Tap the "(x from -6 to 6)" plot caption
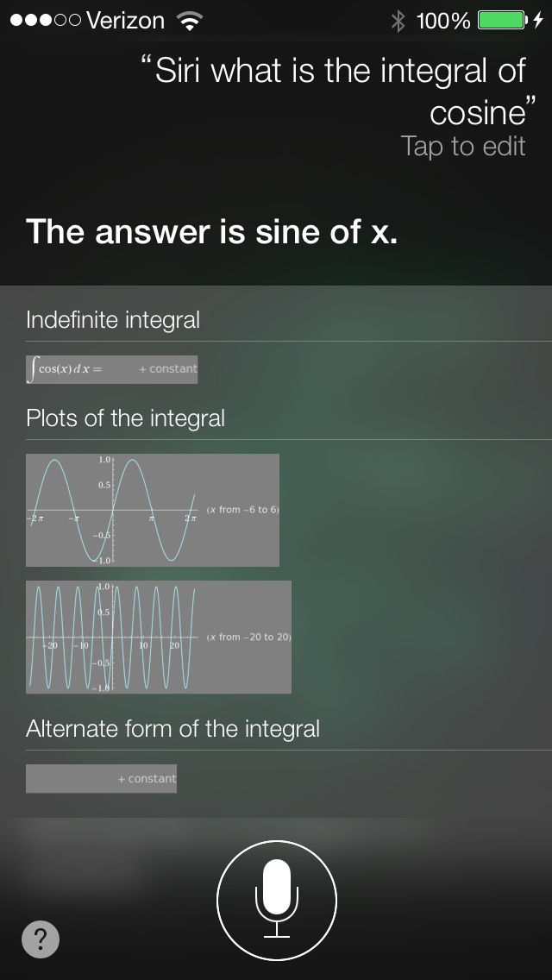The height and width of the screenshot is (980, 552). 242,509
